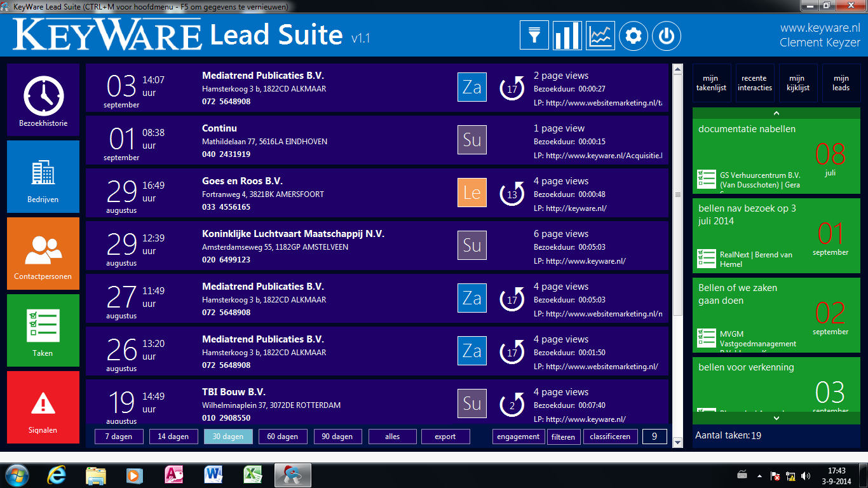Click the Su badge on Continu row
The height and width of the screenshot is (488, 868).
[472, 140]
